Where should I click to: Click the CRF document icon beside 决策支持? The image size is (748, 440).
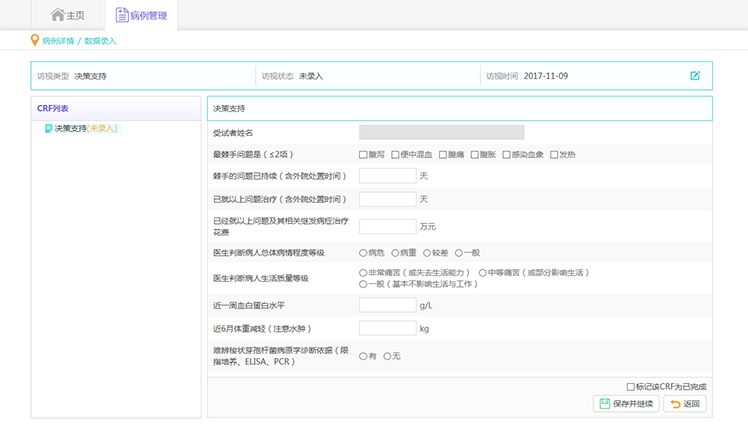[x=48, y=128]
